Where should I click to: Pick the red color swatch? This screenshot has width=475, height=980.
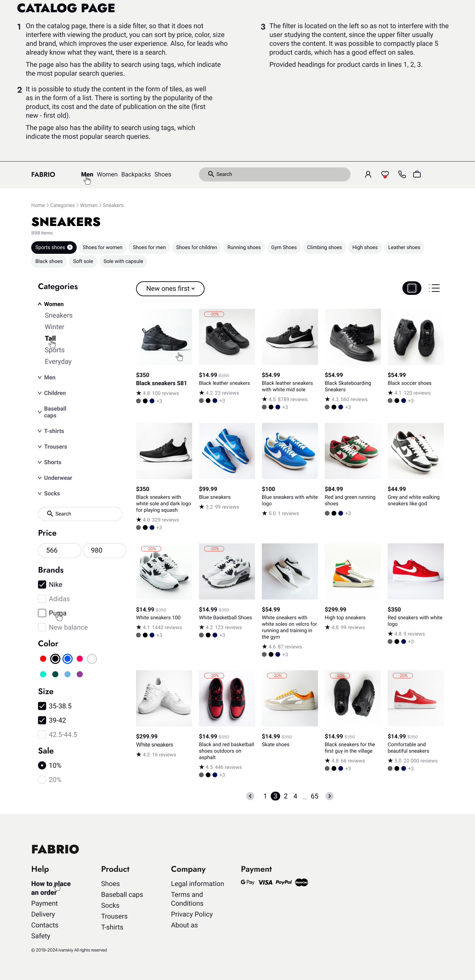43,659
